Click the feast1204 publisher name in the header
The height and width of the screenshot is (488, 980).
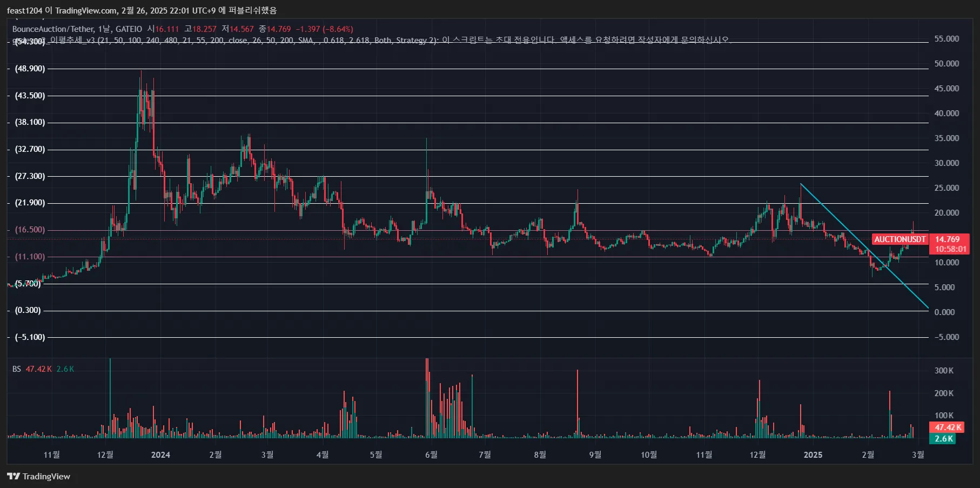24,10
